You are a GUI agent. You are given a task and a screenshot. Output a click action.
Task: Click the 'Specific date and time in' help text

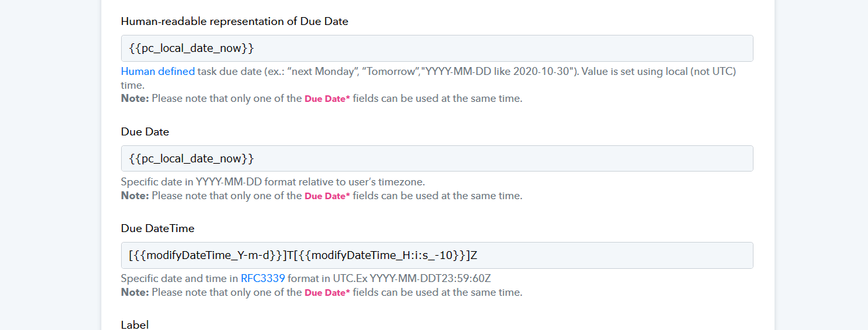180,279
